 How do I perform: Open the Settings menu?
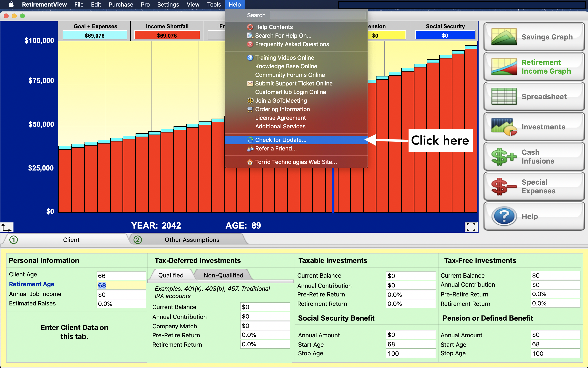click(168, 4)
